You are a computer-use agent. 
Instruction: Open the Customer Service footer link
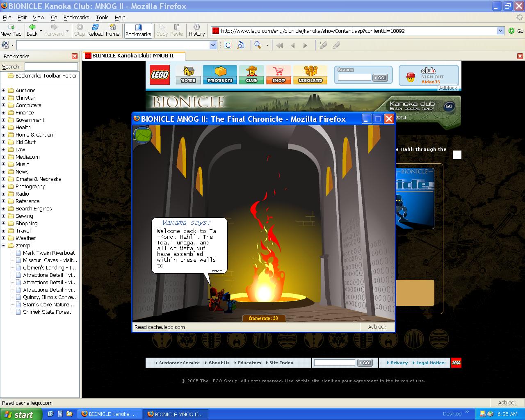click(180, 363)
